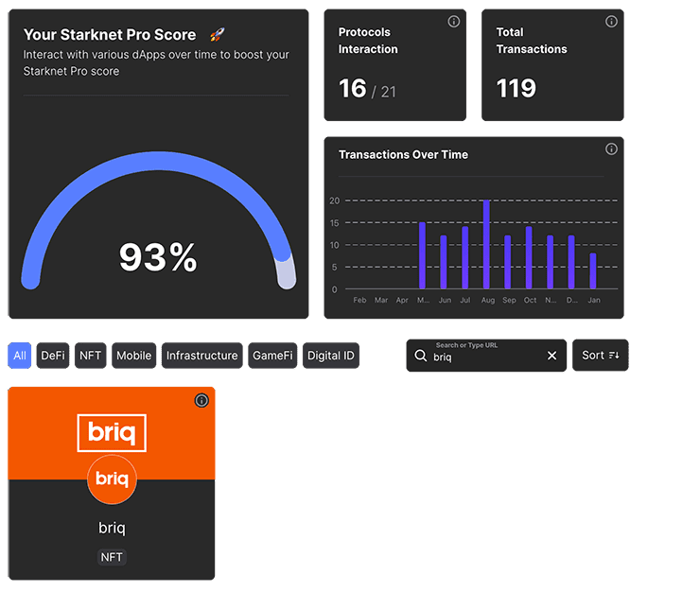Clear the briq search text

[x=551, y=356]
